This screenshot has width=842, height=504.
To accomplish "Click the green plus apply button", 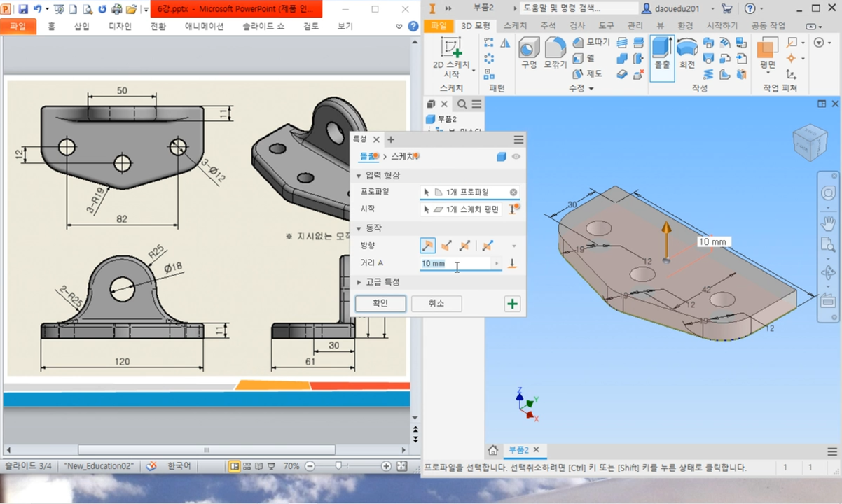I will pyautogui.click(x=512, y=304).
